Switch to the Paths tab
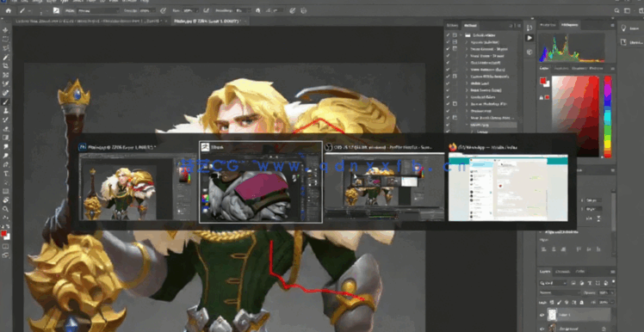Screen dimensions: 644x332 (580, 272)
